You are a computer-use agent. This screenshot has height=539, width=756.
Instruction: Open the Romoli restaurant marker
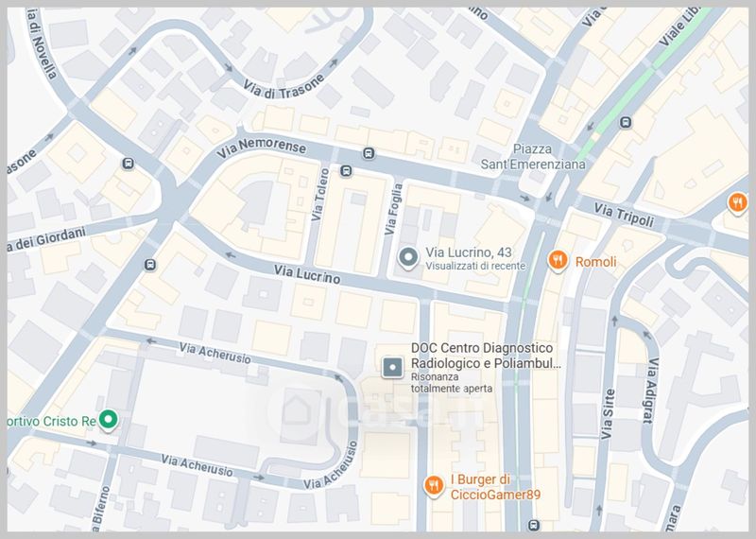558,261
